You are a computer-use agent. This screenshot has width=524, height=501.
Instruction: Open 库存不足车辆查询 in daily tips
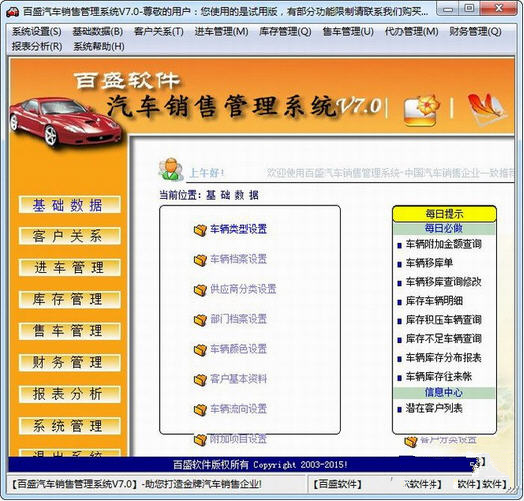coord(443,339)
